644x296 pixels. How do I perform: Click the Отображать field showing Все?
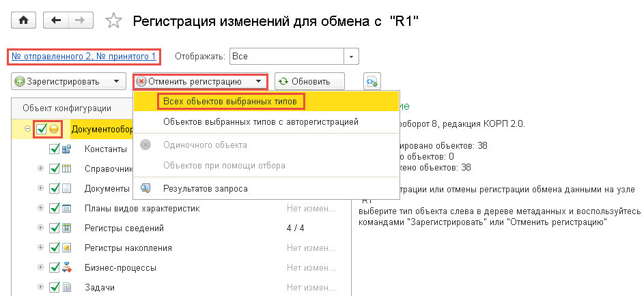coord(287,57)
